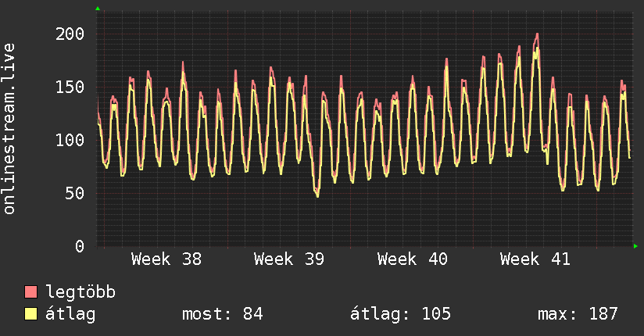Select the legtöbb legend label
This screenshot has width=644, height=336.
tap(80, 291)
